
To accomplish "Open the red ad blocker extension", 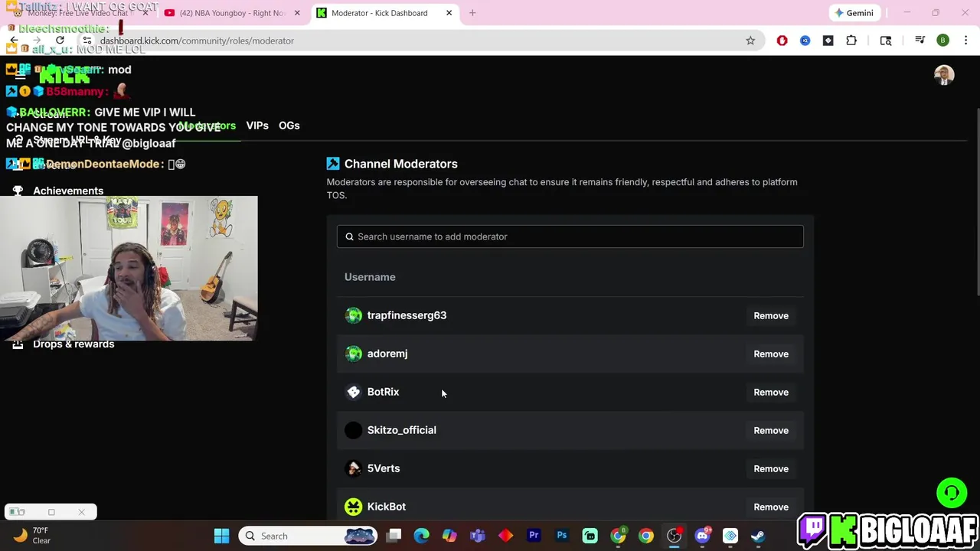I will [x=782, y=41].
